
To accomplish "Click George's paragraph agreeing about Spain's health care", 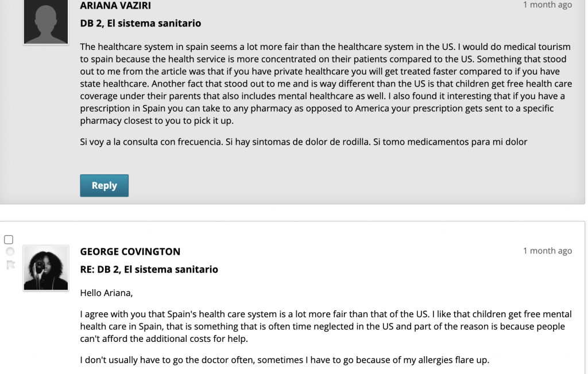I will tap(326, 326).
